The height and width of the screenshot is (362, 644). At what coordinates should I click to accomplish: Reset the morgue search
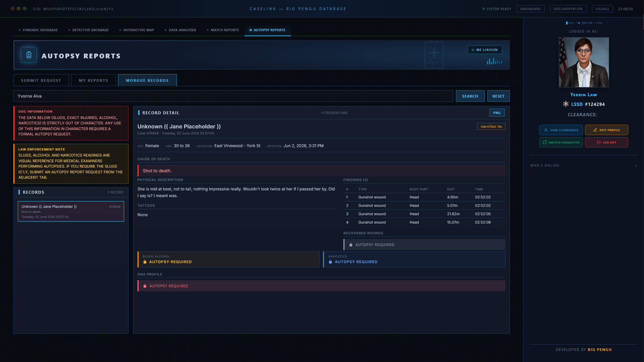pyautogui.click(x=498, y=96)
